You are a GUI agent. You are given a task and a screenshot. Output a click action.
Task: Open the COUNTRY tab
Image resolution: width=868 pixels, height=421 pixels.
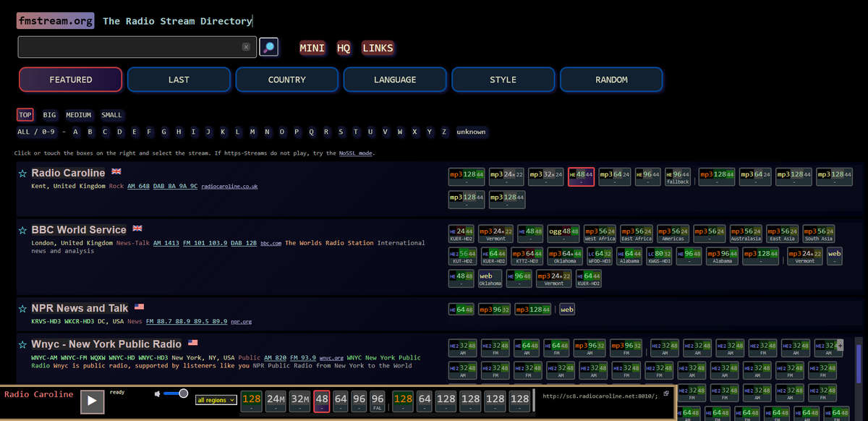pos(287,80)
